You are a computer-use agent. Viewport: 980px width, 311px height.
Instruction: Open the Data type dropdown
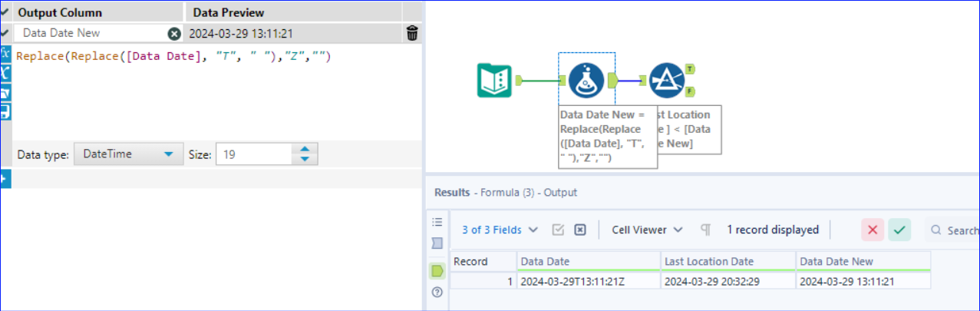[128, 154]
